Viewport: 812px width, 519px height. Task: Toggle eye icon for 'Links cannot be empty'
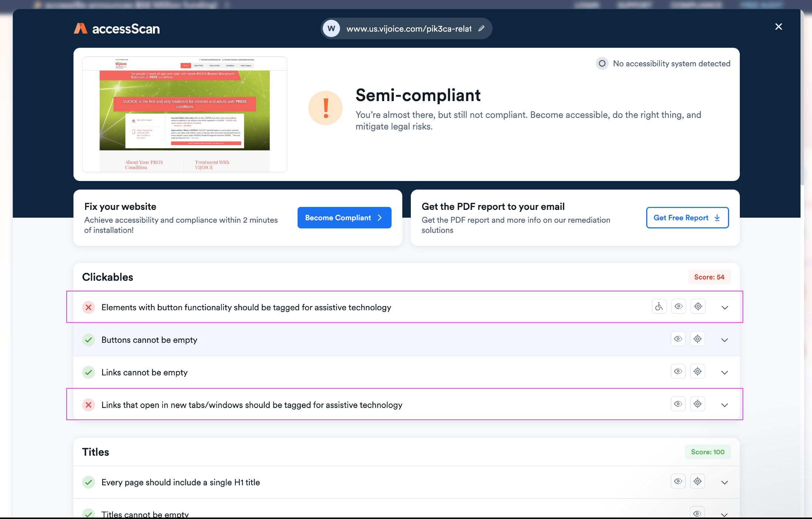click(678, 372)
